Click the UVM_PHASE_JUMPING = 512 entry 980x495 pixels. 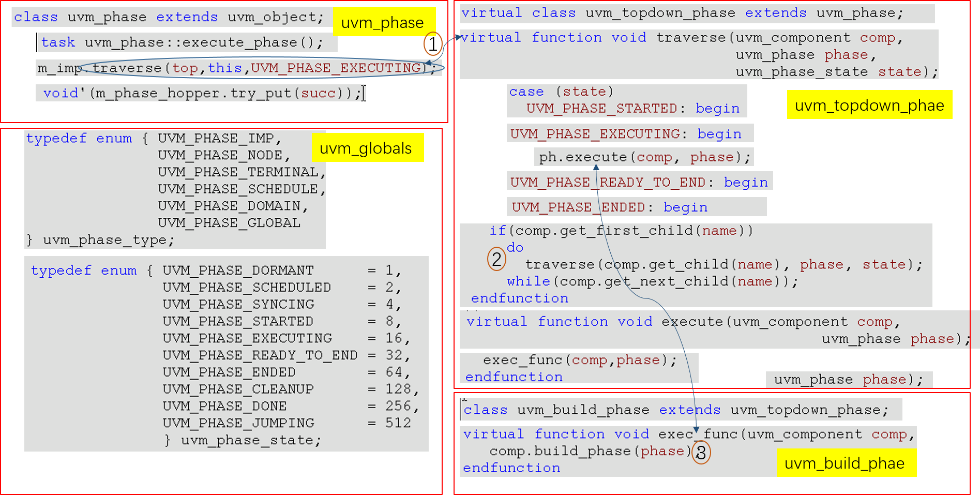(286, 423)
